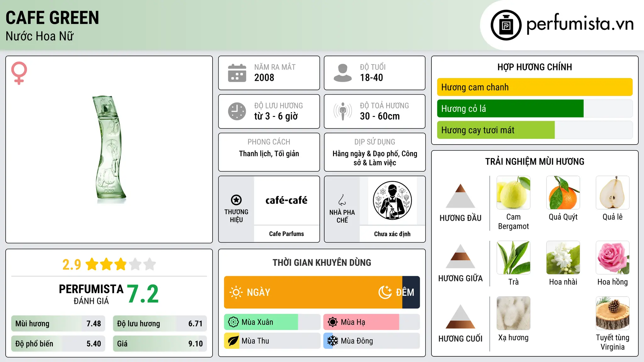Screen dimensions: 644x362
Task: Click the age range 18-40
Action: tap(371, 78)
